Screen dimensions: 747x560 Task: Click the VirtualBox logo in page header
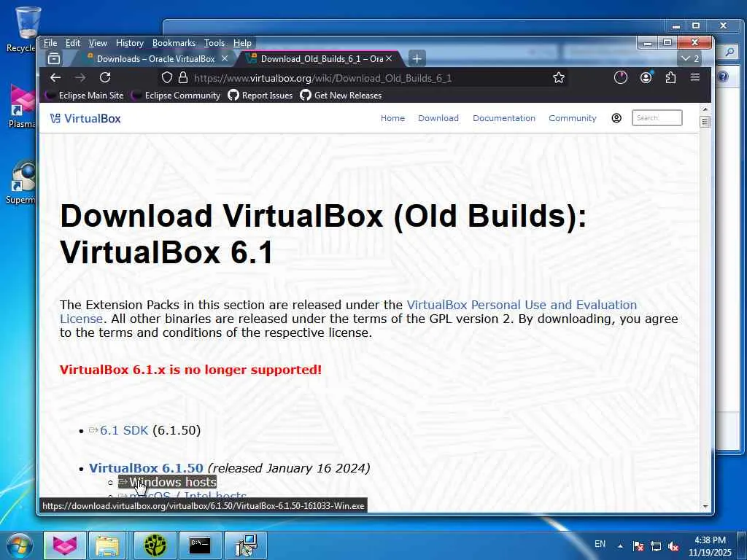85,118
